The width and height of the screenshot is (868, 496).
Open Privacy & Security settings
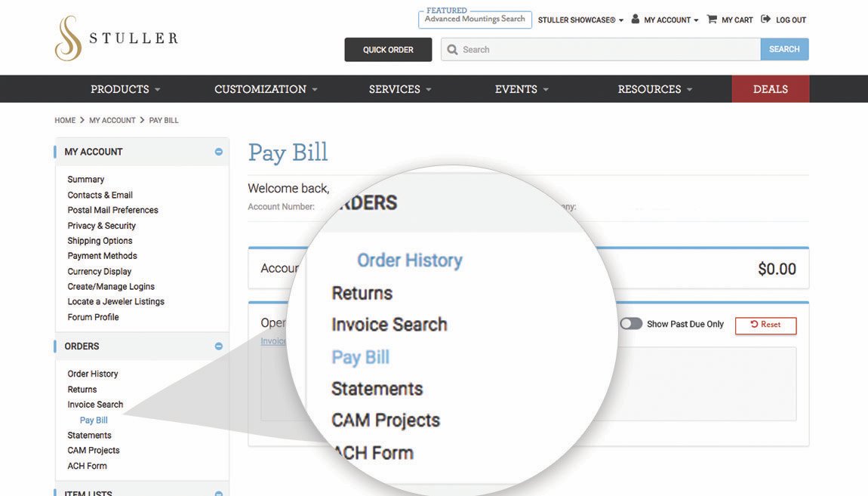(101, 225)
